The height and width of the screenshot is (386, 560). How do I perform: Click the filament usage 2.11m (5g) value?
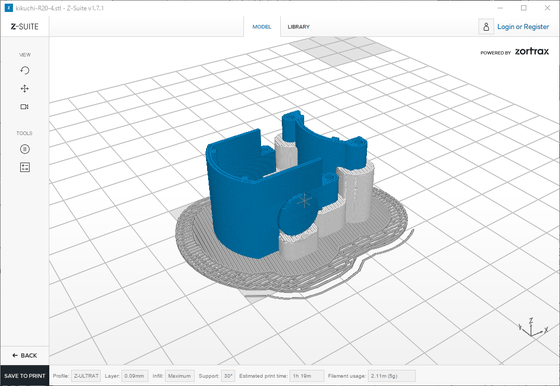[x=391, y=376]
